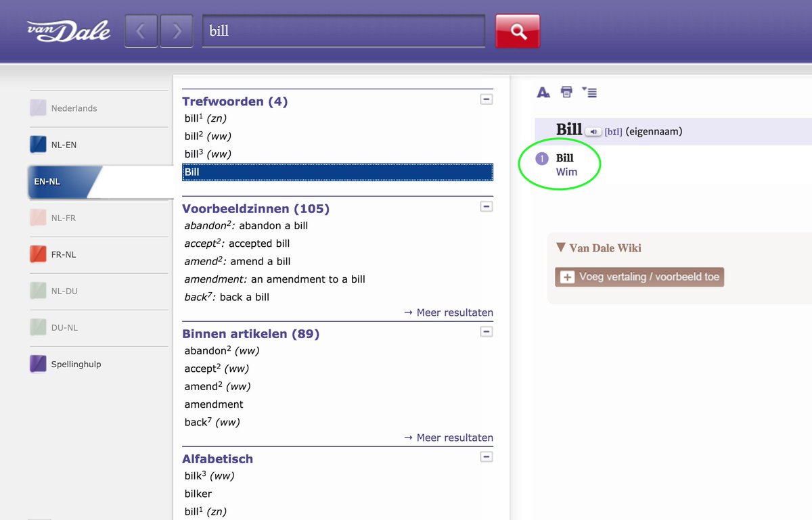Play the pronunciation audio for Bill
Screen dimensions: 812x520
(593, 131)
